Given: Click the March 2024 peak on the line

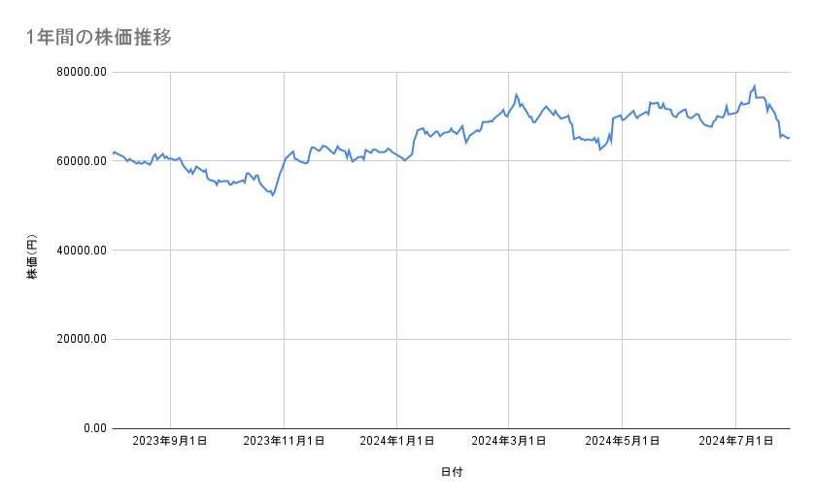Looking at the screenshot, I should coord(516,94).
